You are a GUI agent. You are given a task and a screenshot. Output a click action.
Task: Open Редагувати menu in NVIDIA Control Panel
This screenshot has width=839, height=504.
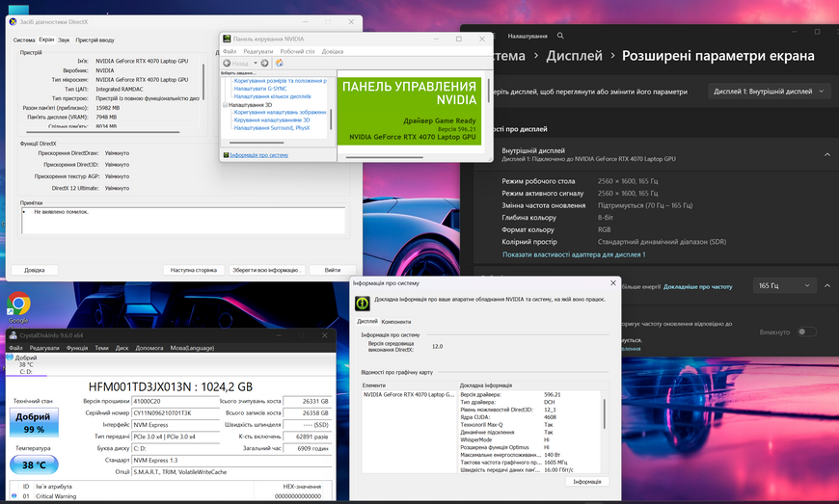coord(257,51)
